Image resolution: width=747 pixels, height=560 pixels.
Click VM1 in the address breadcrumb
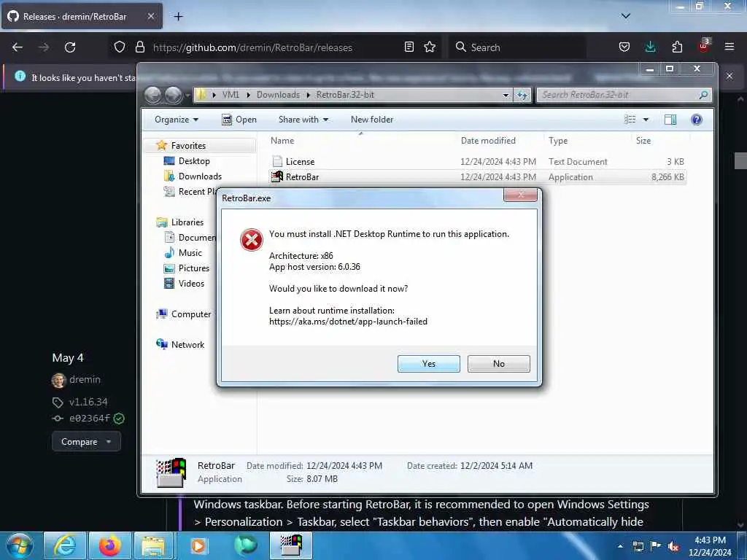point(231,95)
